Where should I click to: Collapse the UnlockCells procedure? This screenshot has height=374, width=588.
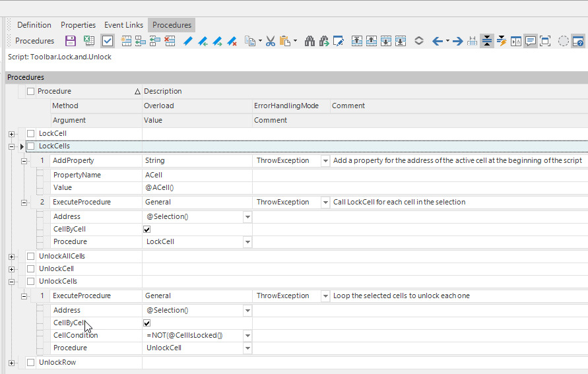click(12, 282)
